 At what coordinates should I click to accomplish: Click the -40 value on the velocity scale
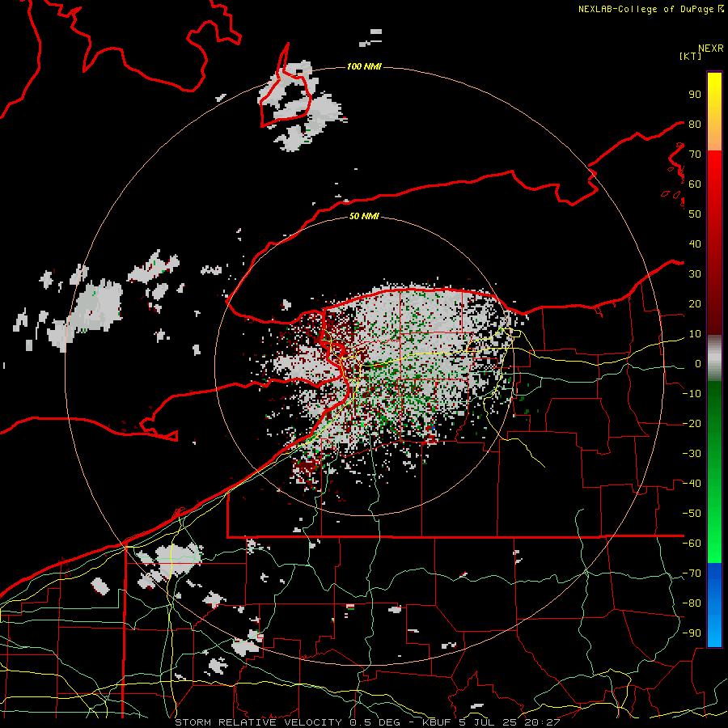click(x=692, y=484)
